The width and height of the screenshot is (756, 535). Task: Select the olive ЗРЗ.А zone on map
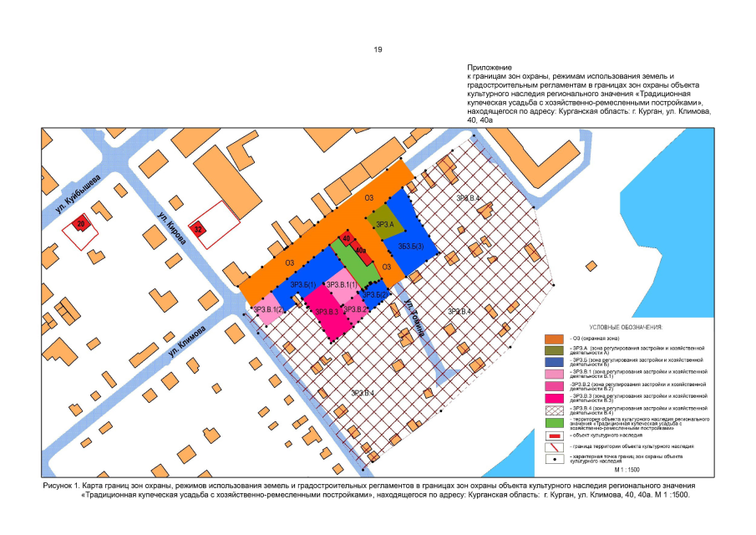pyautogui.click(x=385, y=221)
